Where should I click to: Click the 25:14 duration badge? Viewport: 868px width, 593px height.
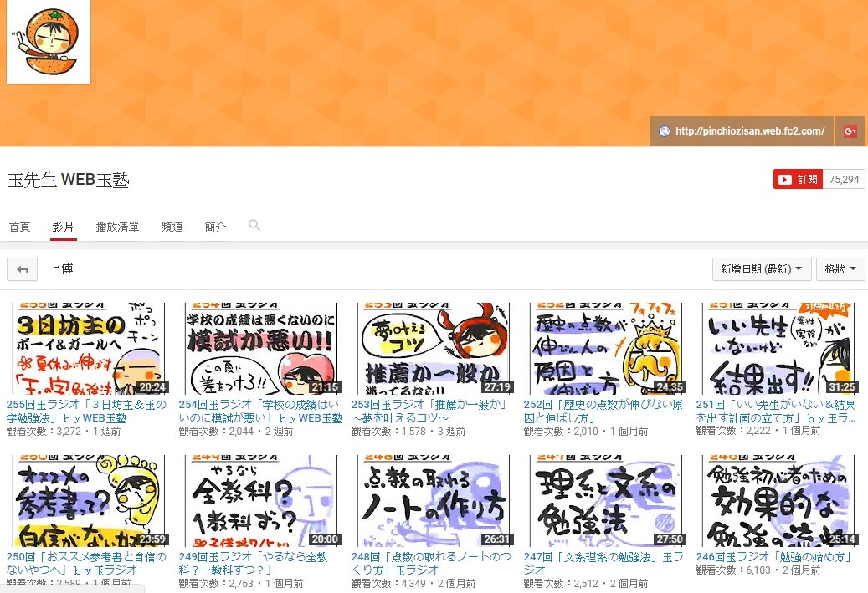pyautogui.click(x=842, y=539)
